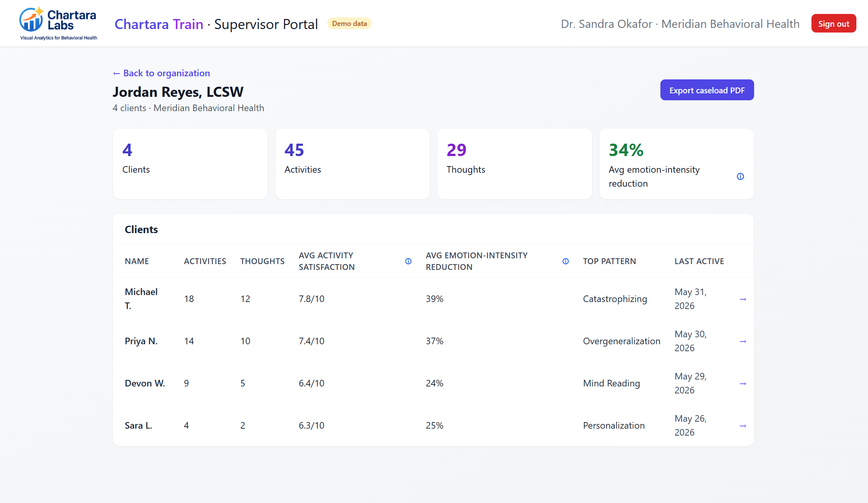Screen dimensions: 868x503
Task: Click the 6.3/10 satisfaction value
Action: (311, 426)
